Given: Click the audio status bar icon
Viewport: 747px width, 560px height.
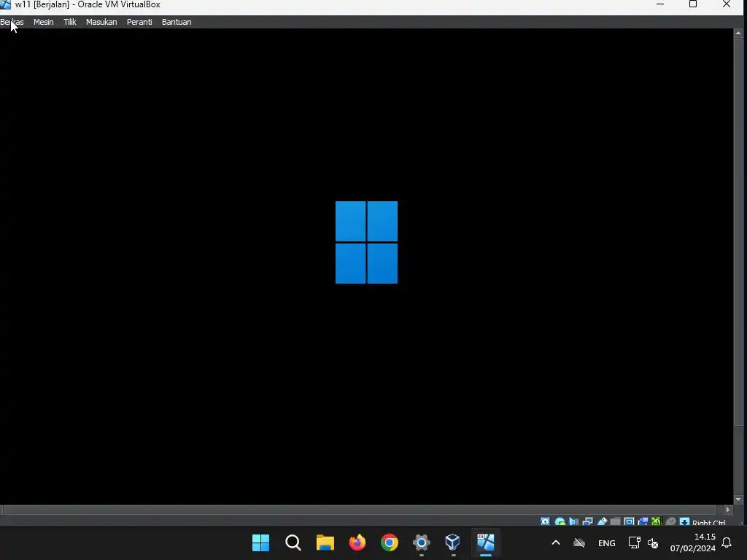Looking at the screenshot, I should 574,521.
